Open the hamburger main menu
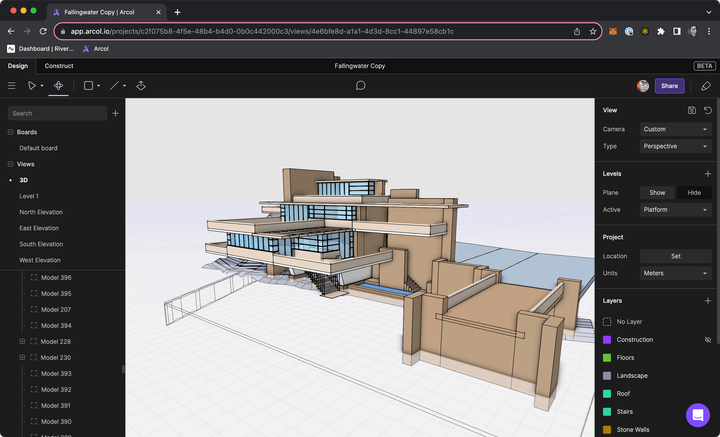This screenshot has width=720, height=437. coord(11,86)
